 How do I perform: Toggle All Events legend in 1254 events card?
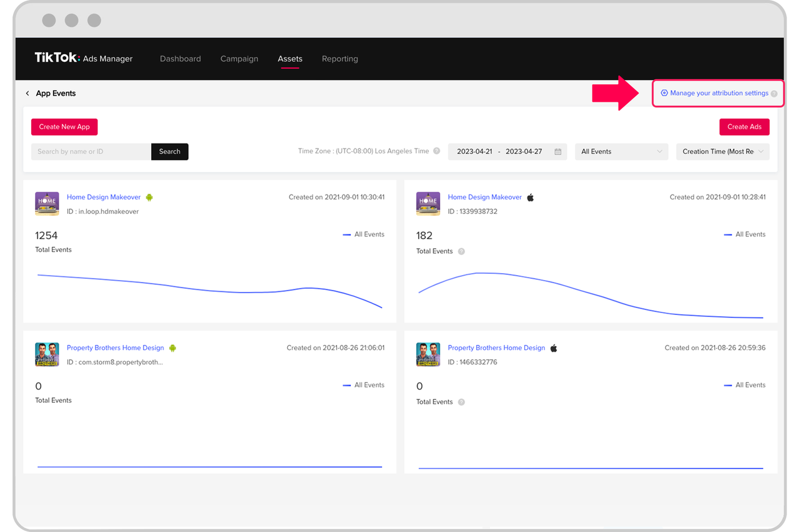pyautogui.click(x=363, y=235)
